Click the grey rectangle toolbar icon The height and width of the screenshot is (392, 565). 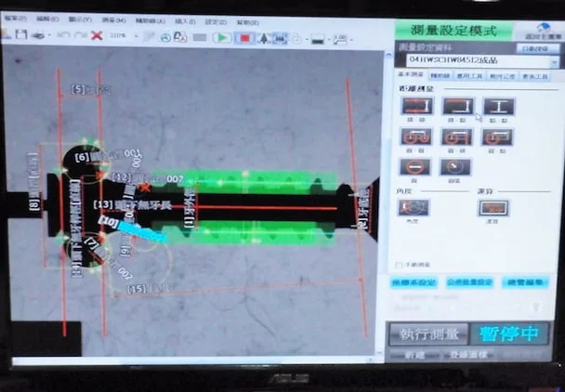pyautogui.click(x=200, y=37)
